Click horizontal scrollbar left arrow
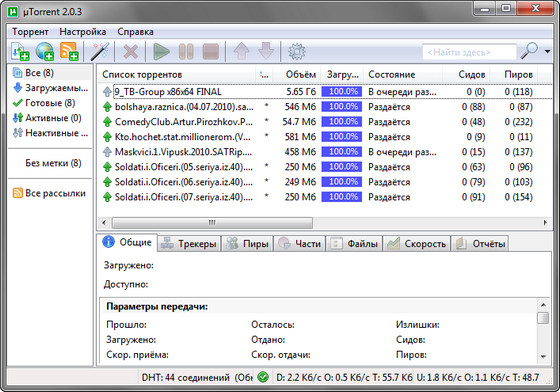Image resolution: width=560 pixels, height=392 pixels. coord(104,223)
